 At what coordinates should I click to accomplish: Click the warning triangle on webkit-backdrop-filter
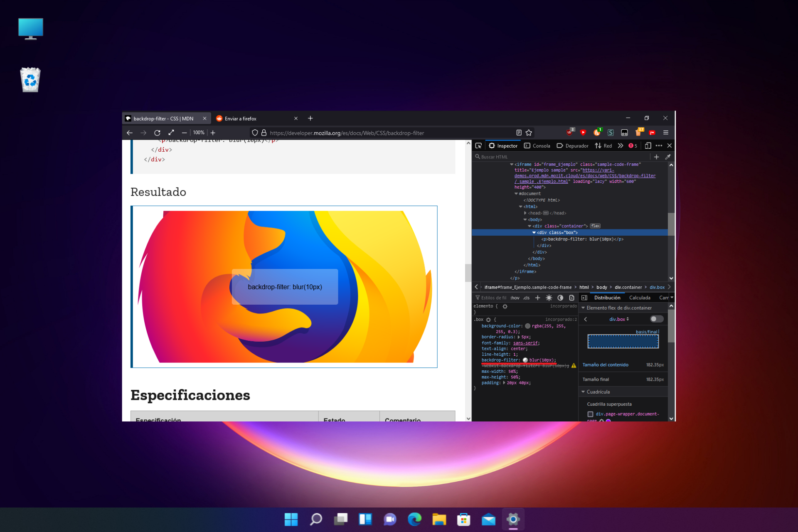point(574,366)
